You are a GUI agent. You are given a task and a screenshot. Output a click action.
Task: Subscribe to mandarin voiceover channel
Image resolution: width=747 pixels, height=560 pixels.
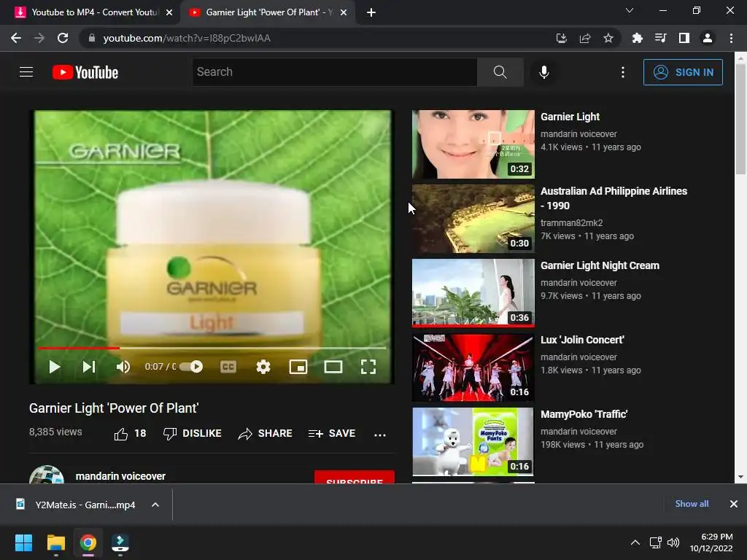point(355,477)
